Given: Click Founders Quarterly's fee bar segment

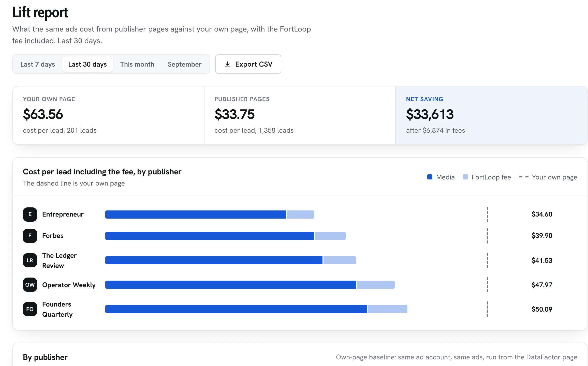Looking at the screenshot, I should [388, 309].
